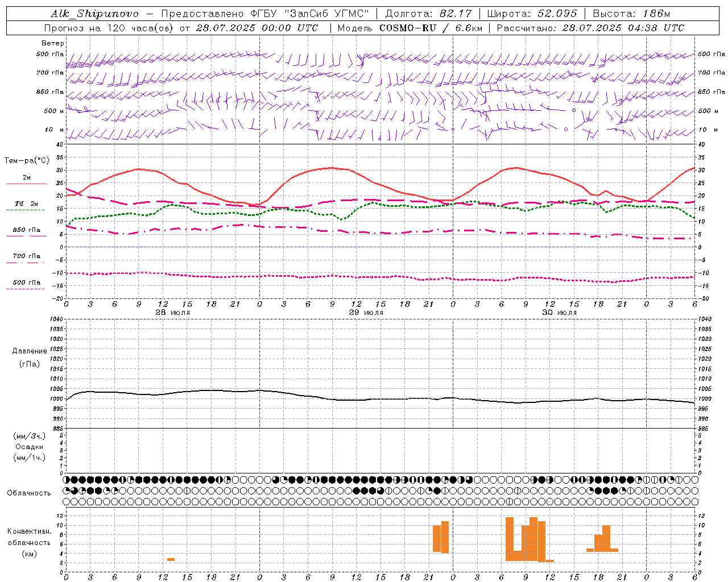728x582 pixels.
Task: Click the Давление pressure panel label
Action: [30, 351]
